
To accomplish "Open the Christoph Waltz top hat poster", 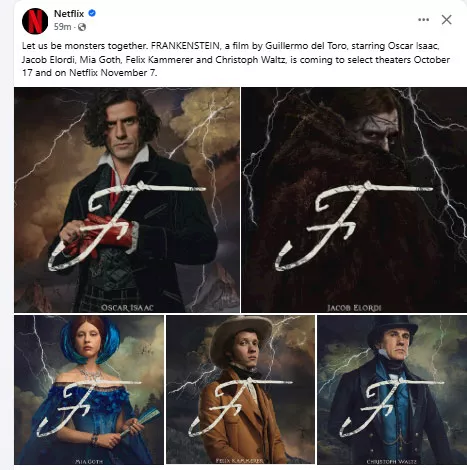I will (392, 389).
